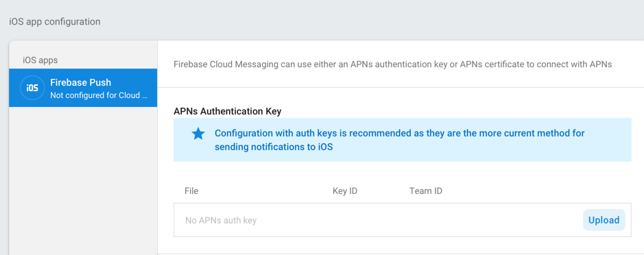Image resolution: width=644 pixels, height=255 pixels.
Task: Select the Firebase Push app entry
Action: 83,88
